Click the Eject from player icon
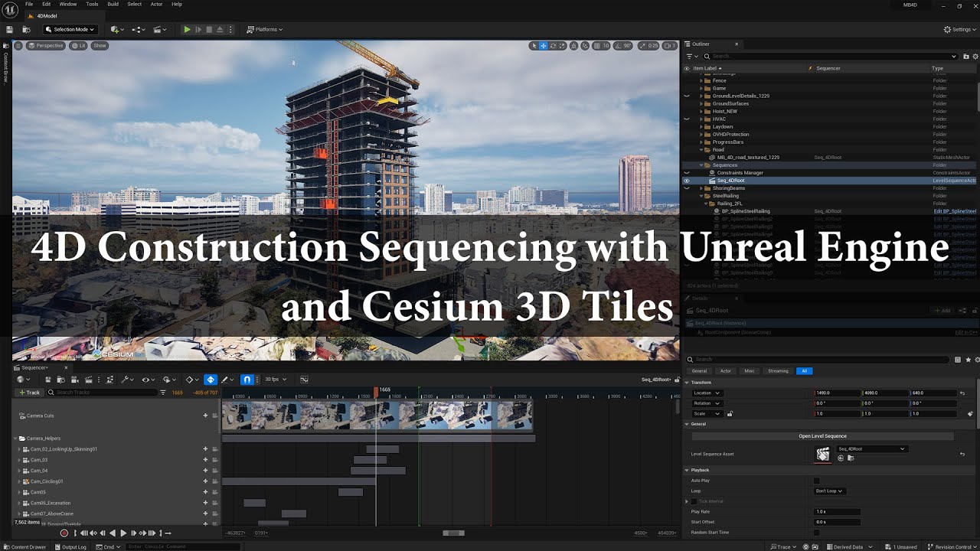 click(x=220, y=29)
